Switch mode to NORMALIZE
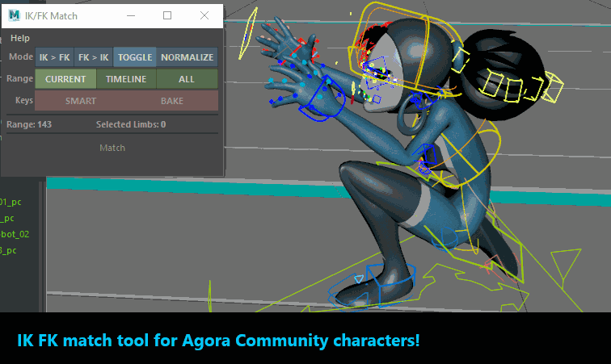 click(x=187, y=57)
